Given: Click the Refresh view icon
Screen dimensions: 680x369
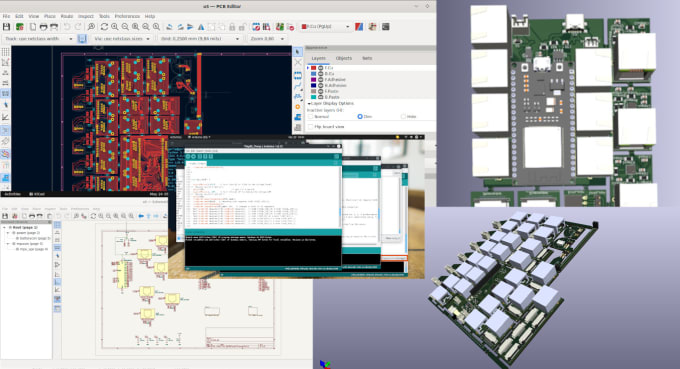Looking at the screenshot, I should pyautogui.click(x=104, y=27).
